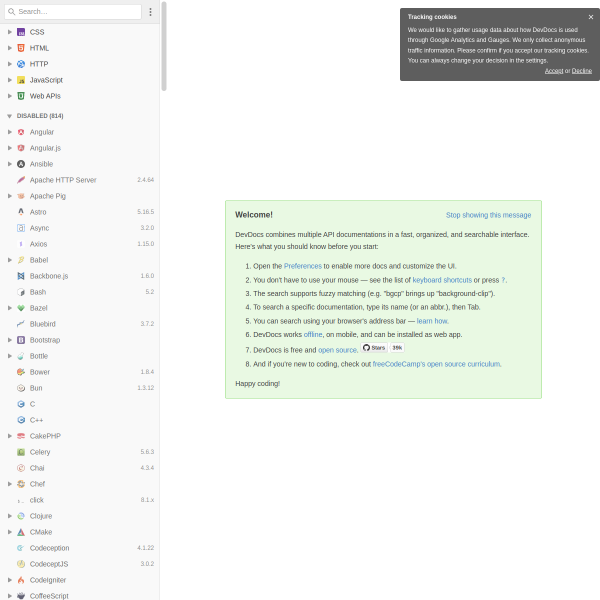Accept tracking cookies
The width and height of the screenshot is (600, 600).
[554, 71]
